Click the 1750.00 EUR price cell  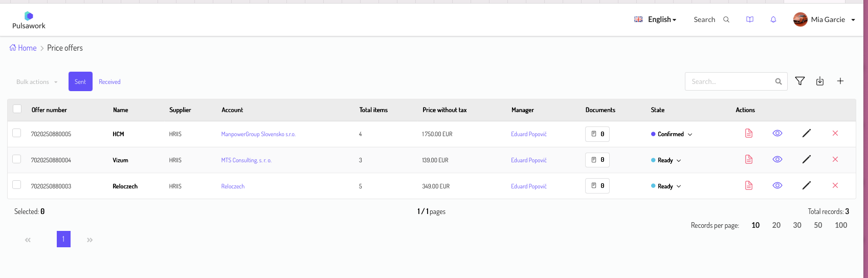[x=437, y=134]
